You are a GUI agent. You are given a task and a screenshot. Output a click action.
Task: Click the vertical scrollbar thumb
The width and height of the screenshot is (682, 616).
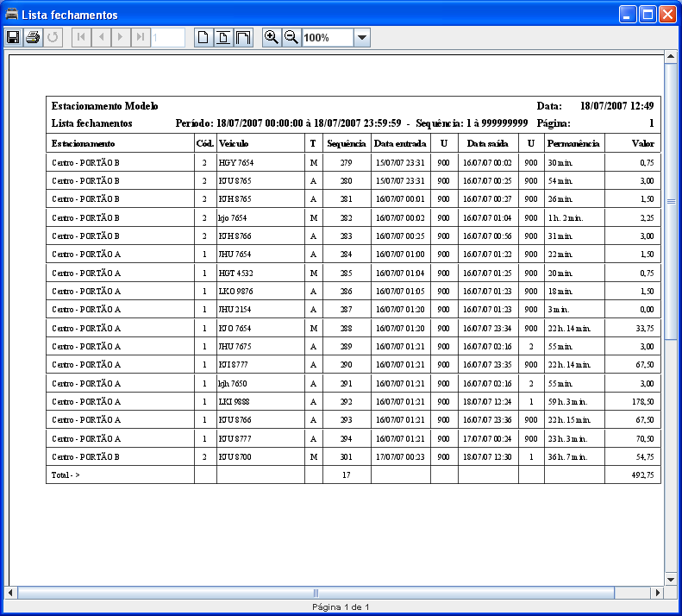tap(671, 201)
